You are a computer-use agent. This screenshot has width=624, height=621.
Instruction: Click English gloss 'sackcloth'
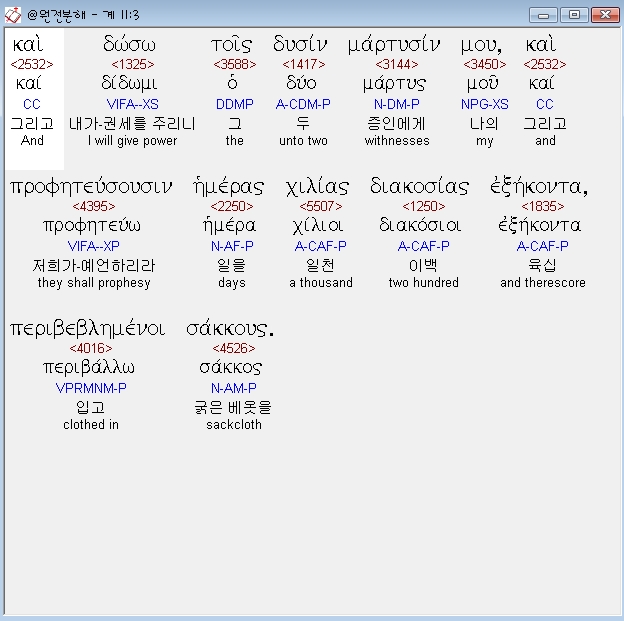tap(234, 425)
